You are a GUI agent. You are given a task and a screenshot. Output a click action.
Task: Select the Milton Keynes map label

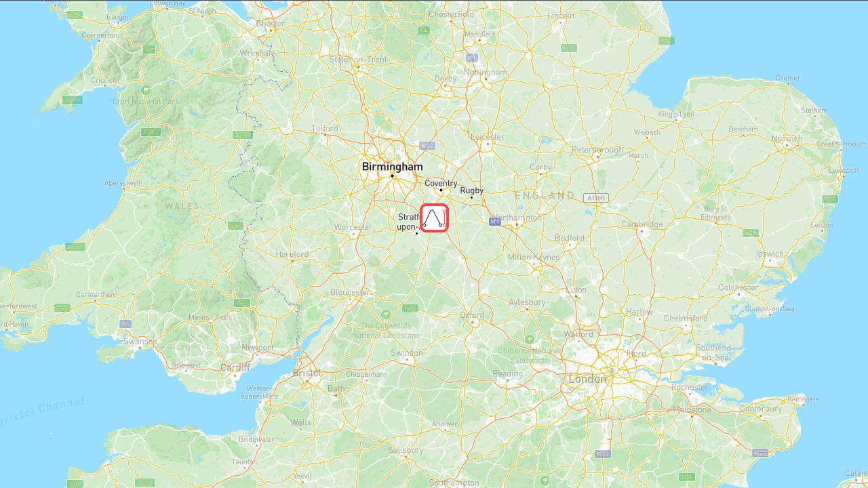coord(534,258)
